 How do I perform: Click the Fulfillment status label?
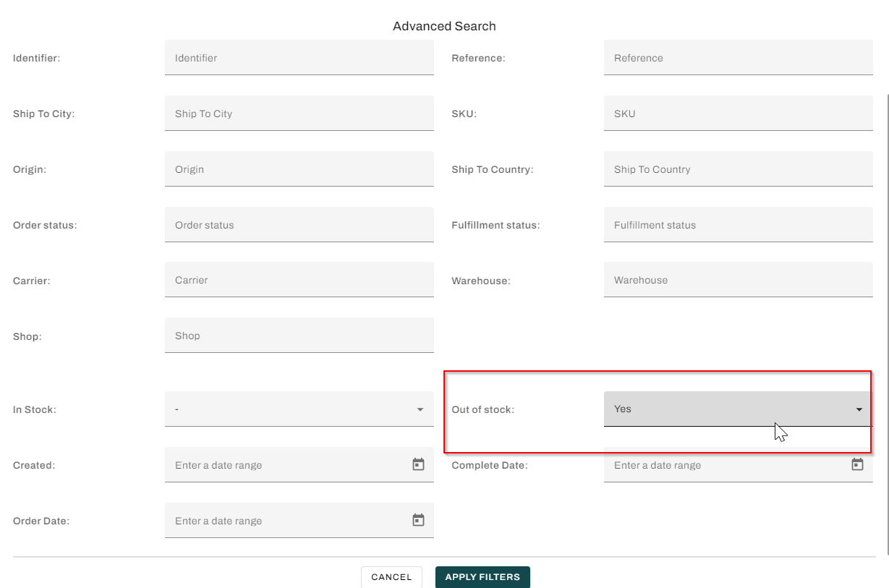point(495,225)
